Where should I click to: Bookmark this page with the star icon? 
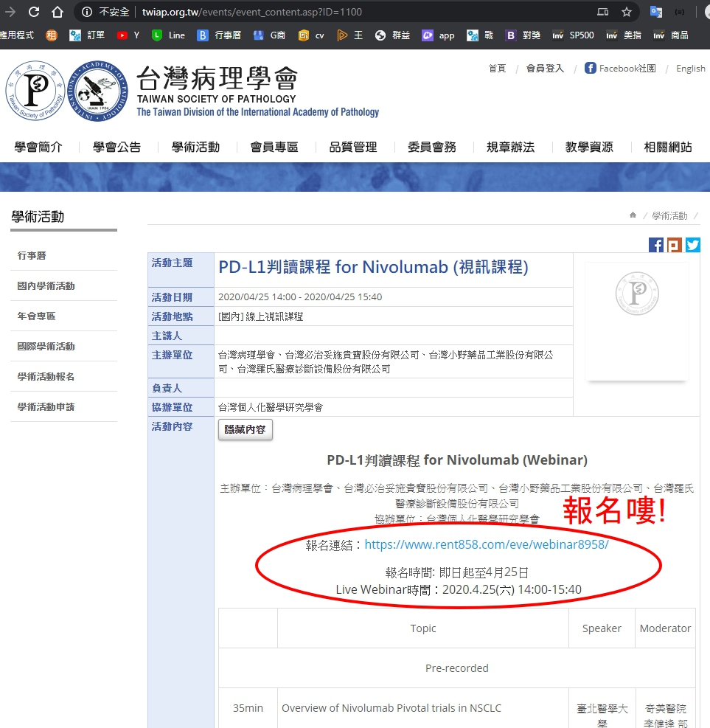627,12
